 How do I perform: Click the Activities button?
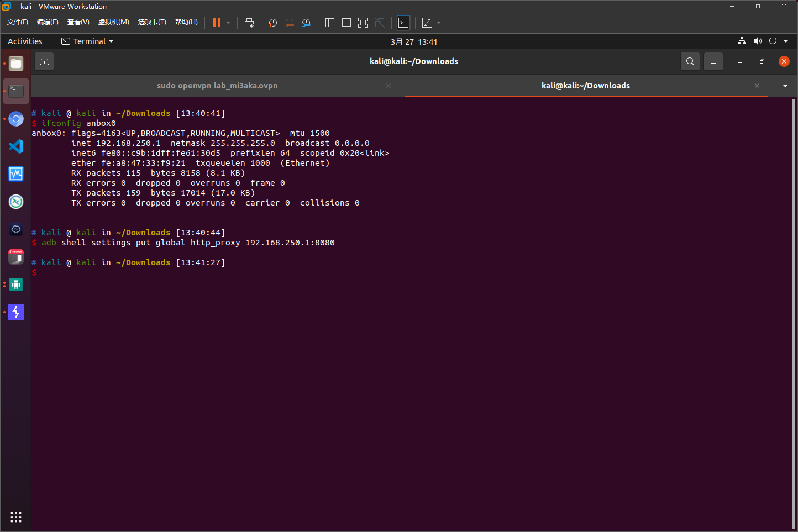click(x=25, y=41)
